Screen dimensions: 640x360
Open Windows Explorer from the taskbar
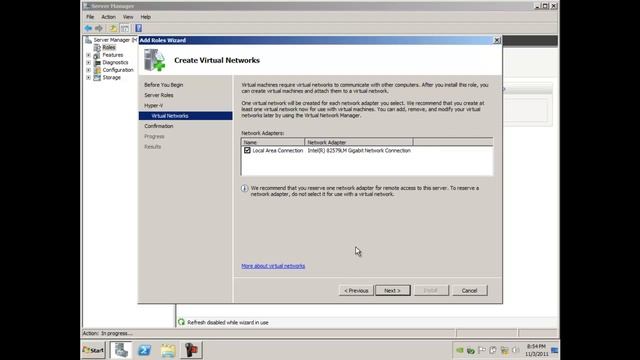click(168, 350)
